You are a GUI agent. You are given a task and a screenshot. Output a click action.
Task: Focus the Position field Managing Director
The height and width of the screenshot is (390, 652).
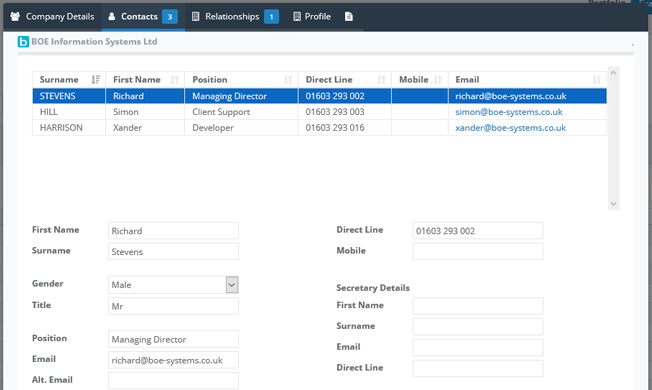coord(173,339)
